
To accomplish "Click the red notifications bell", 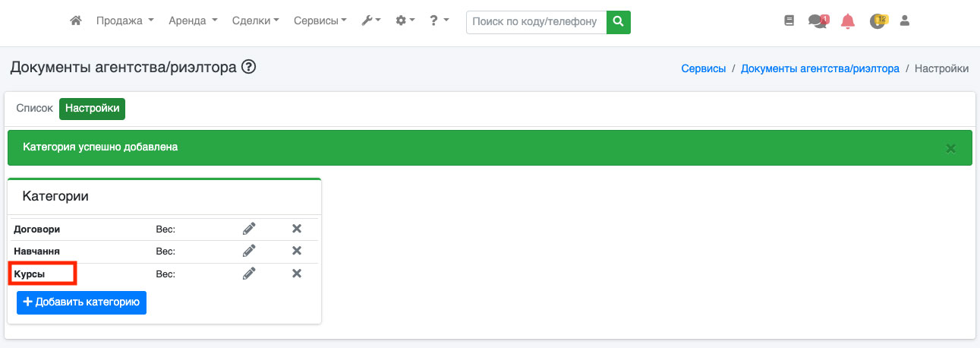I will click(x=848, y=21).
